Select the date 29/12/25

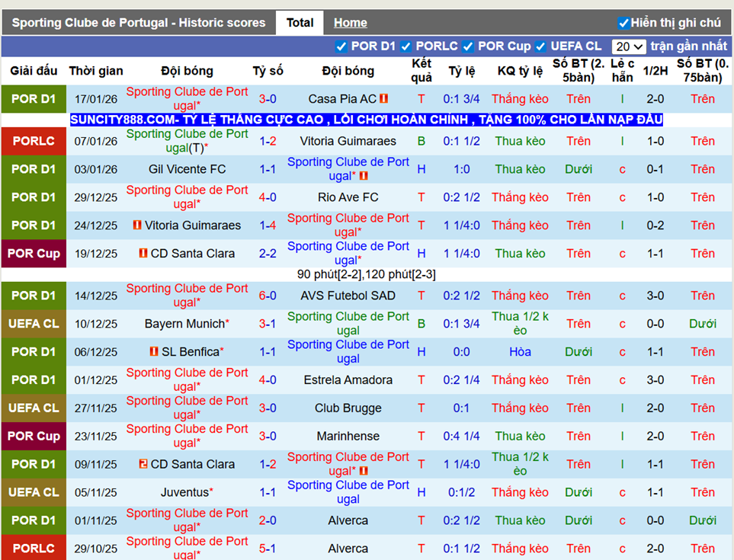pyautogui.click(x=96, y=197)
